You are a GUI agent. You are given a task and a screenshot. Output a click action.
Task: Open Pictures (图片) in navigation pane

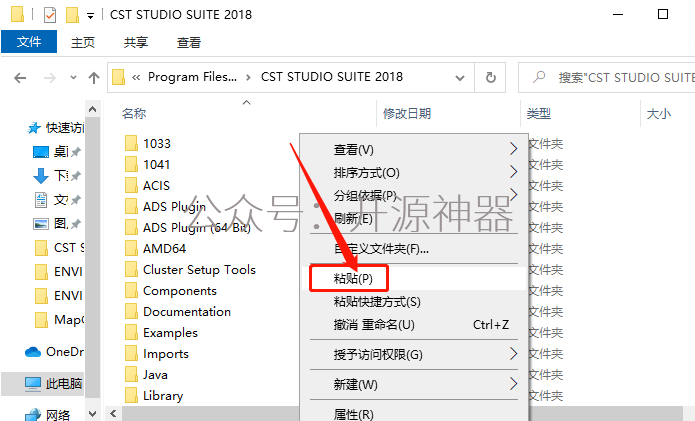coord(57,224)
